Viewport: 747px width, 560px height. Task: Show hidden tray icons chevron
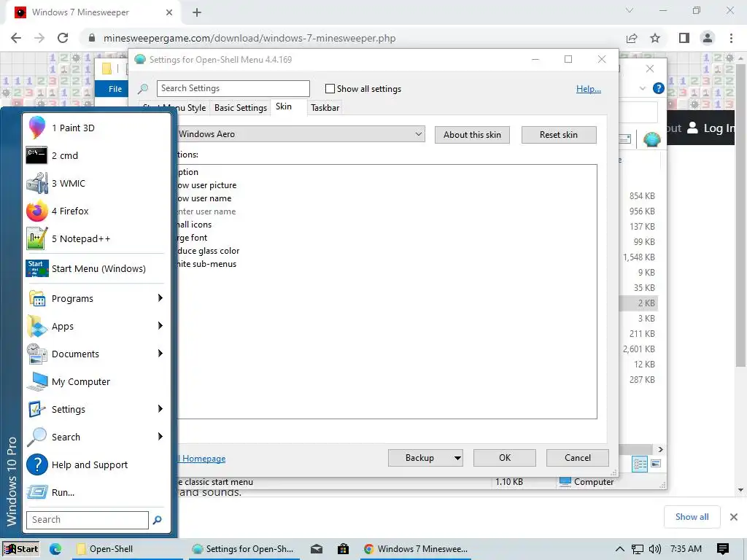(x=619, y=549)
